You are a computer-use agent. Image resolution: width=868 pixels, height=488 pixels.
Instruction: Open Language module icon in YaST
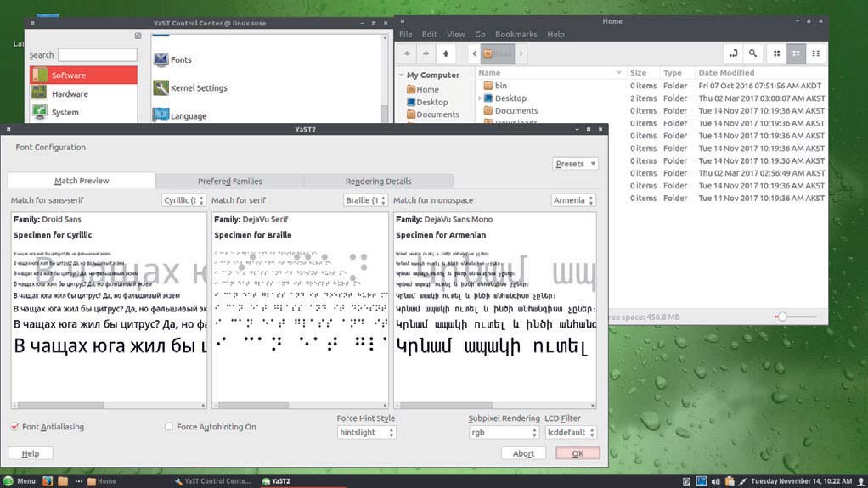point(161,115)
